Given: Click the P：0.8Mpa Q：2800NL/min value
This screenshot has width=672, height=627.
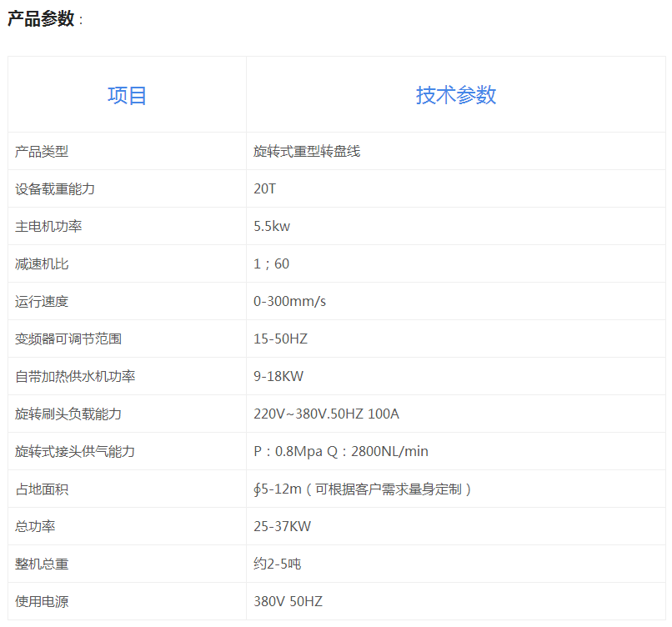Looking at the screenshot, I should click(341, 452).
